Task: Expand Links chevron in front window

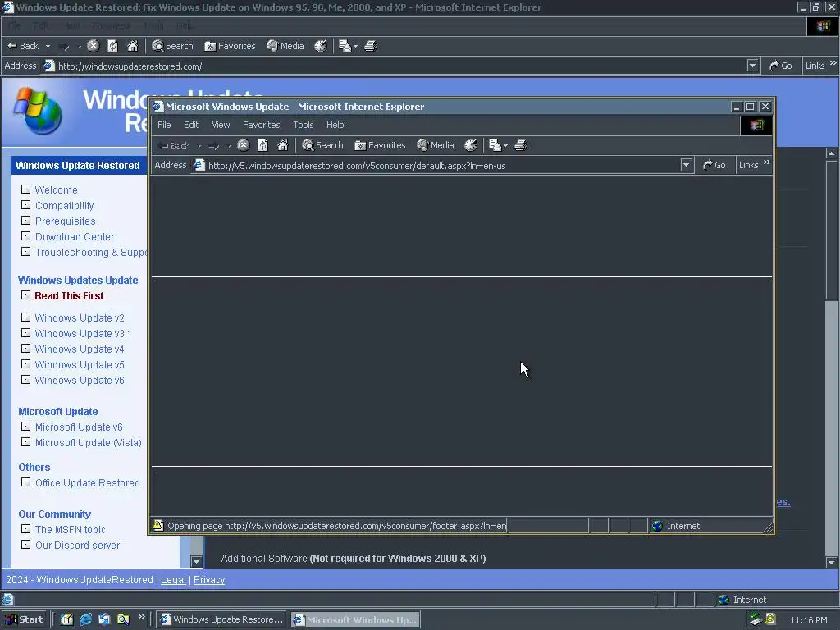Action: click(767, 162)
